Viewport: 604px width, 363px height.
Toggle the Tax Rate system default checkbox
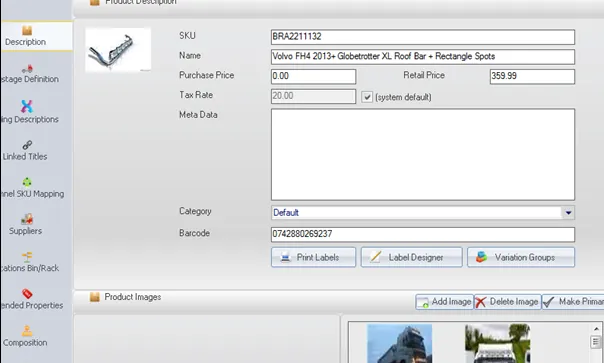click(367, 97)
